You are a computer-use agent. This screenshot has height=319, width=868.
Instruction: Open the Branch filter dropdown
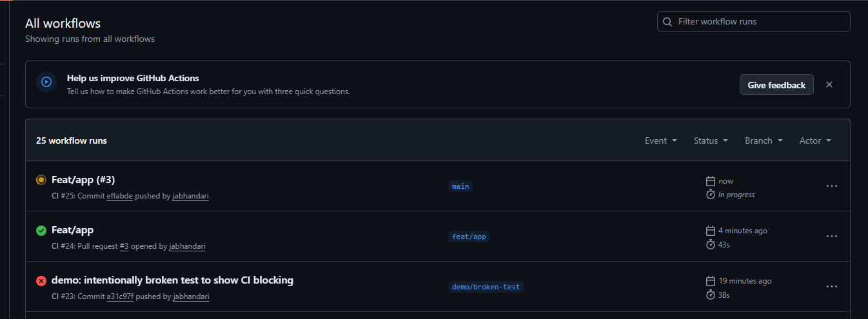click(x=764, y=140)
